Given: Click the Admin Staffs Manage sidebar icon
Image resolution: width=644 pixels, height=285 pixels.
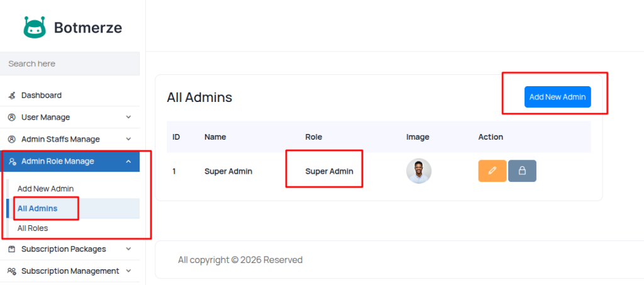Looking at the screenshot, I should pos(12,140).
